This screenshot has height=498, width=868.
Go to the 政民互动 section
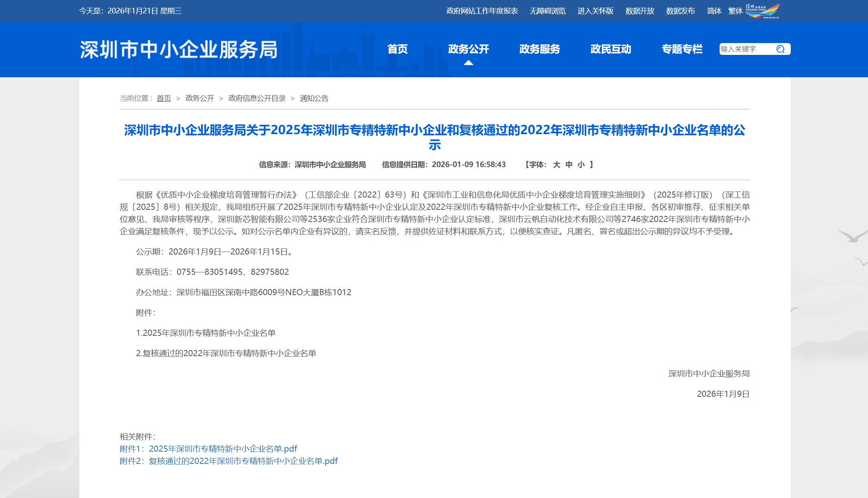(x=611, y=49)
